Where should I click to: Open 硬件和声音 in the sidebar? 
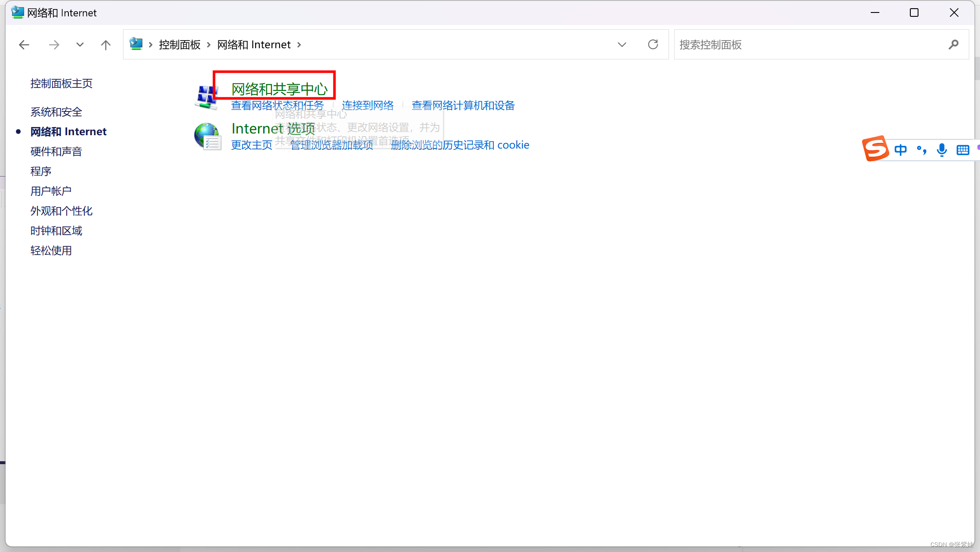pyautogui.click(x=56, y=152)
